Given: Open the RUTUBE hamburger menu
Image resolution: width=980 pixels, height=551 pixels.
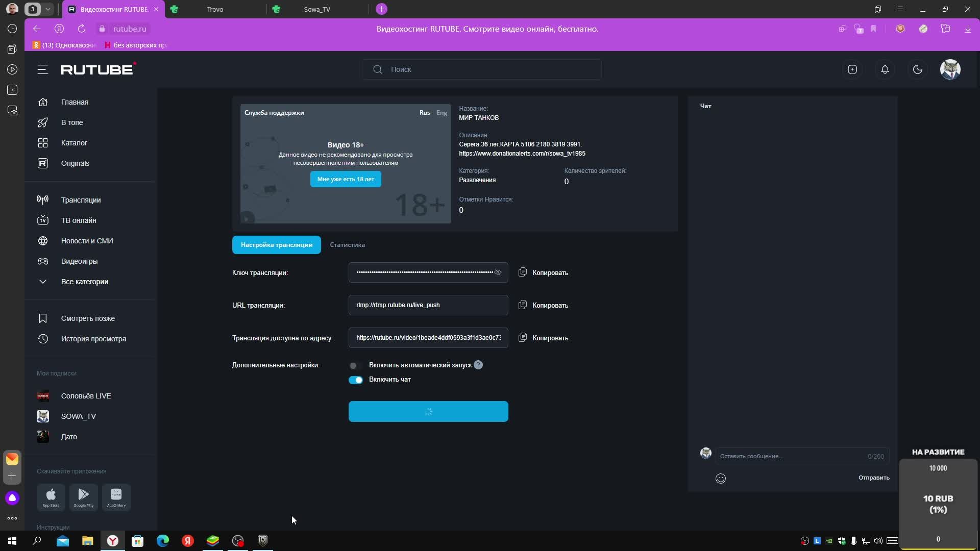Looking at the screenshot, I should 43,69.
